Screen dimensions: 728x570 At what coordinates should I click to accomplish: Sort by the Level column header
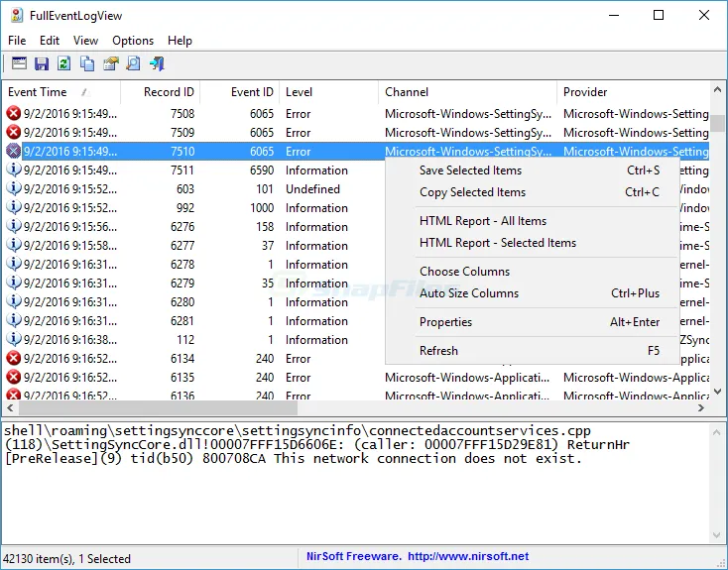(x=328, y=92)
